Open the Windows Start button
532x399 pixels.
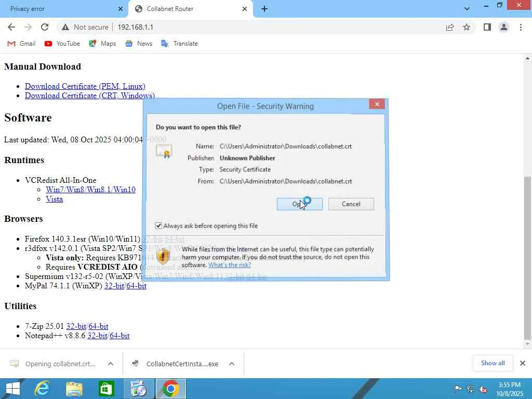(x=13, y=389)
